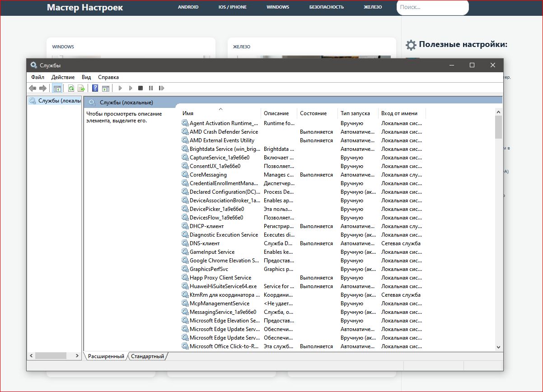This screenshot has height=392, width=543.
Task: Click the Stop Service square icon
Action: (x=140, y=88)
